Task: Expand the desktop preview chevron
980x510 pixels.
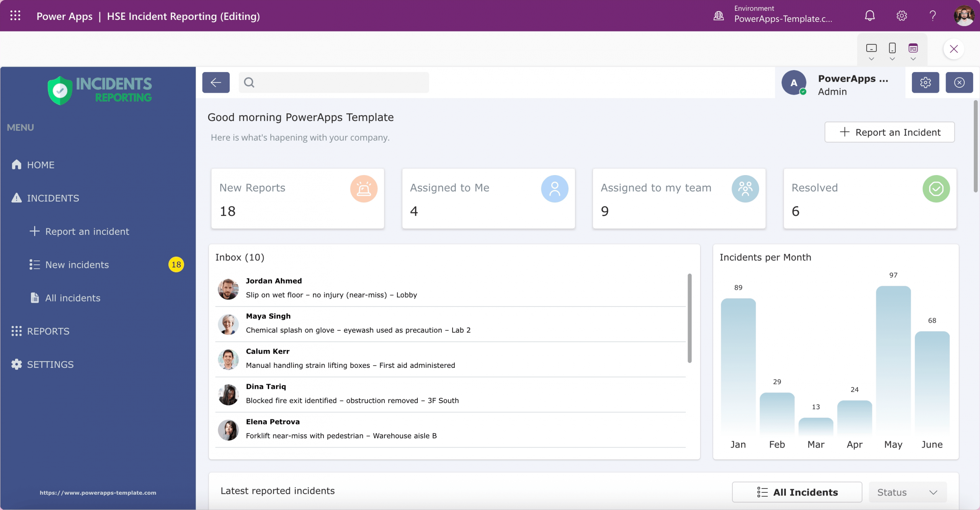Action: (871, 59)
